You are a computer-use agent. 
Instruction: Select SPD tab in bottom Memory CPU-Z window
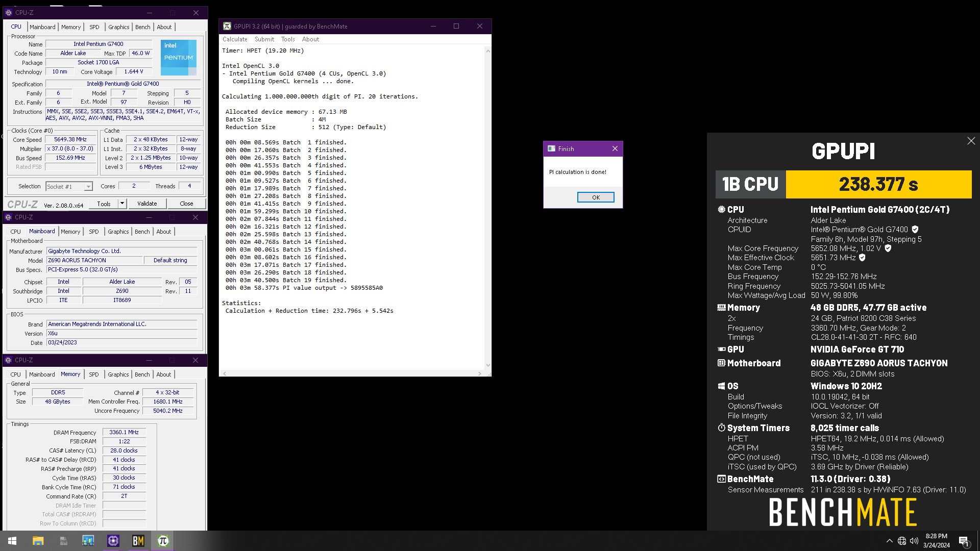94,374
